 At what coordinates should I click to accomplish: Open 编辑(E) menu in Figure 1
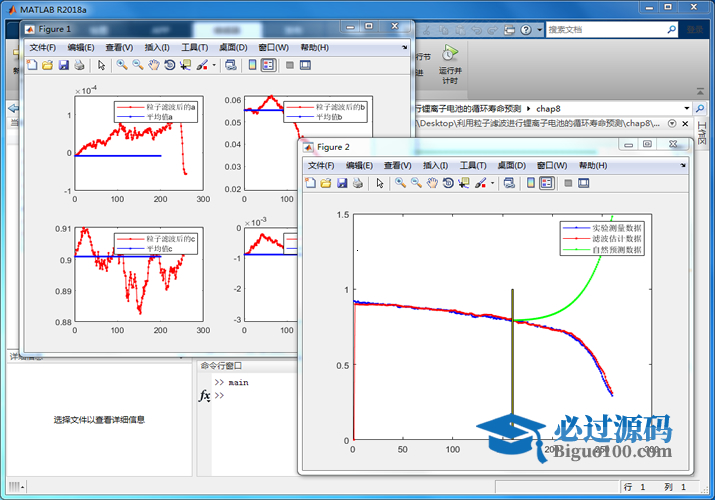tap(81, 47)
